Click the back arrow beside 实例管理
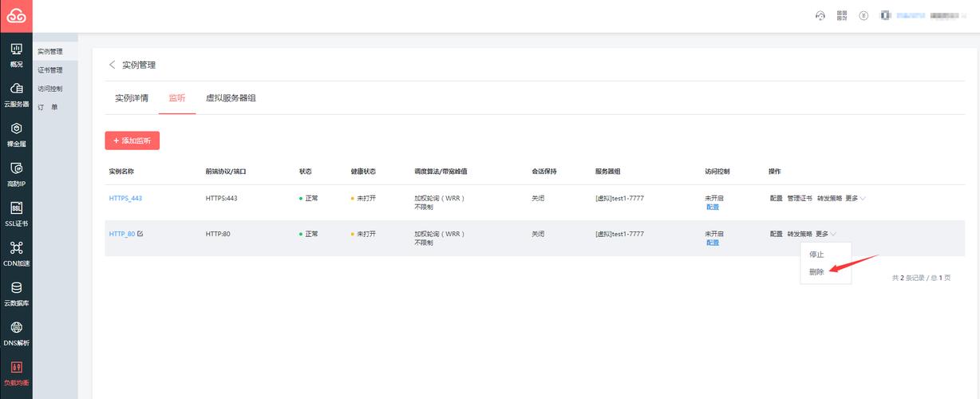The image size is (980, 399). 112,65
